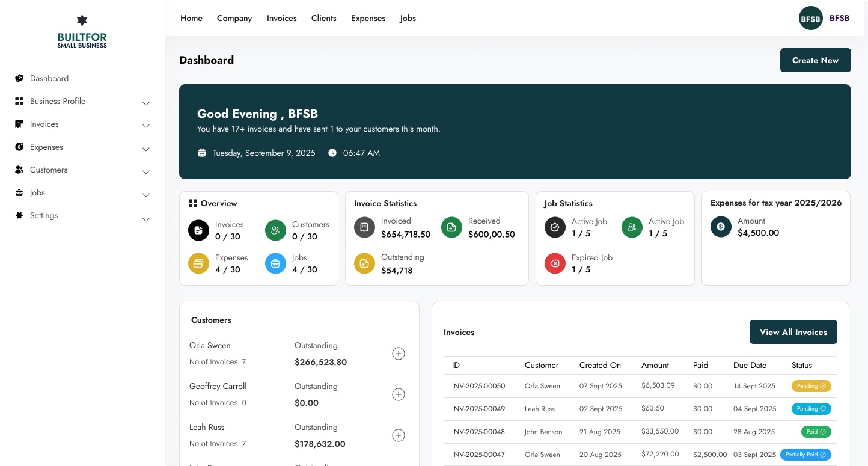Click the Expenses Amount dollar icon
The width and height of the screenshot is (868, 466).
coord(721,227)
